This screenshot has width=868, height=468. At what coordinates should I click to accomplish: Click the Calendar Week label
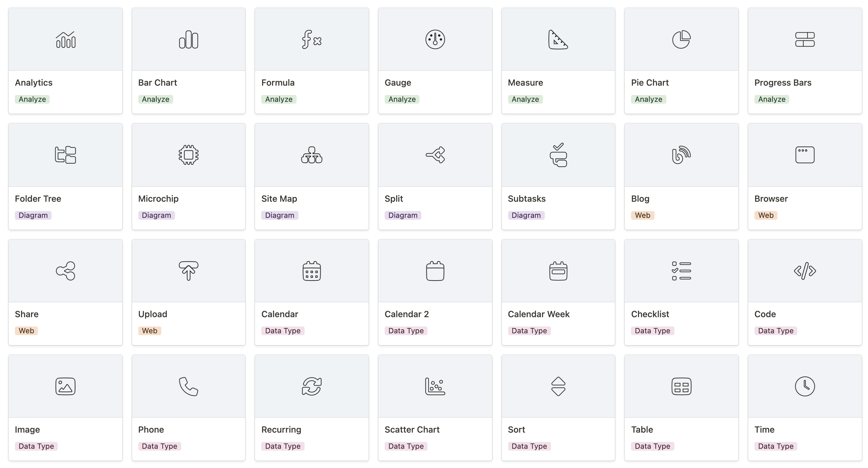539,314
